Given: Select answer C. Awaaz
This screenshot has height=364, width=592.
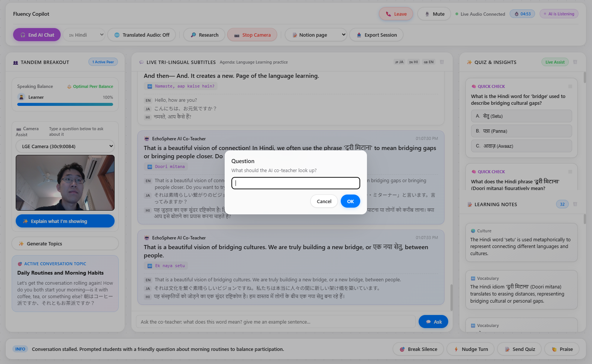Looking at the screenshot, I should [521, 146].
